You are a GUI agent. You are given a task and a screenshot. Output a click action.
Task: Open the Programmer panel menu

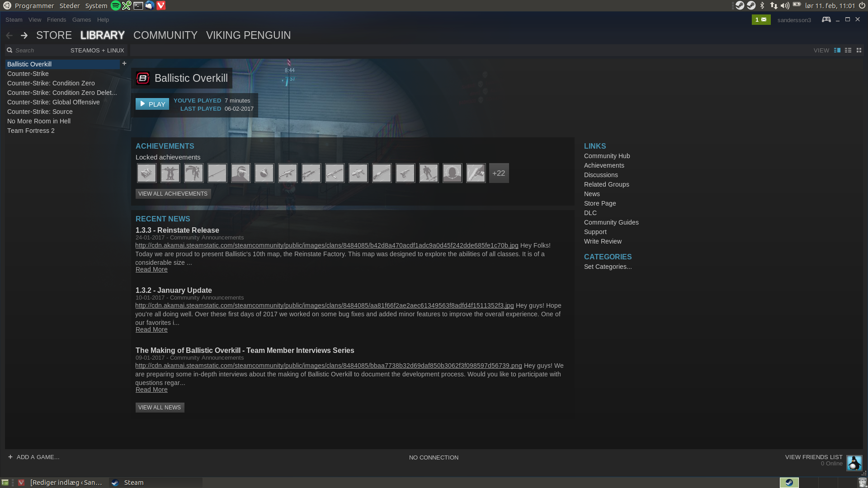(34, 5)
